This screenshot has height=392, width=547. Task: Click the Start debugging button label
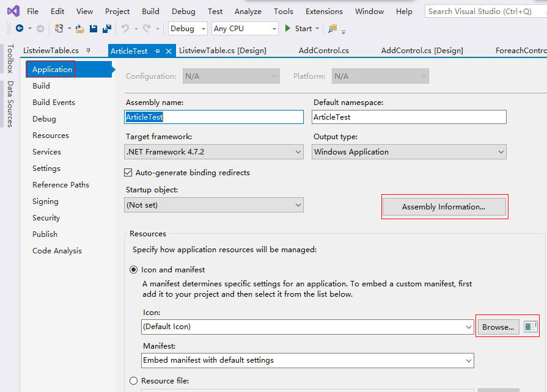pyautogui.click(x=303, y=29)
